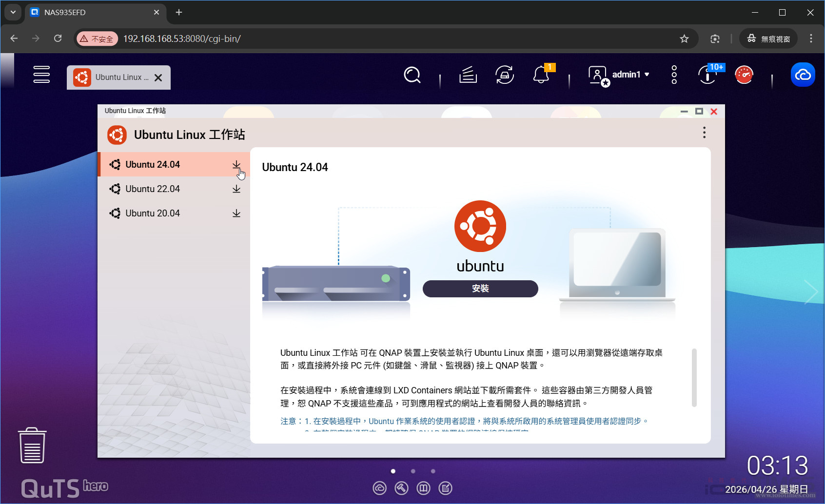825x504 pixels.
Task: Open the hammer utilities icon on desktop
Action: point(401,488)
